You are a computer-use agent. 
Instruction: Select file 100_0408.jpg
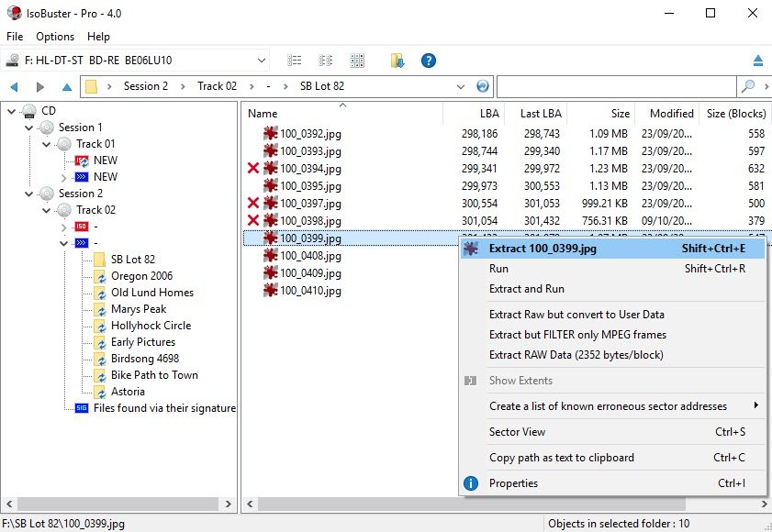310,256
